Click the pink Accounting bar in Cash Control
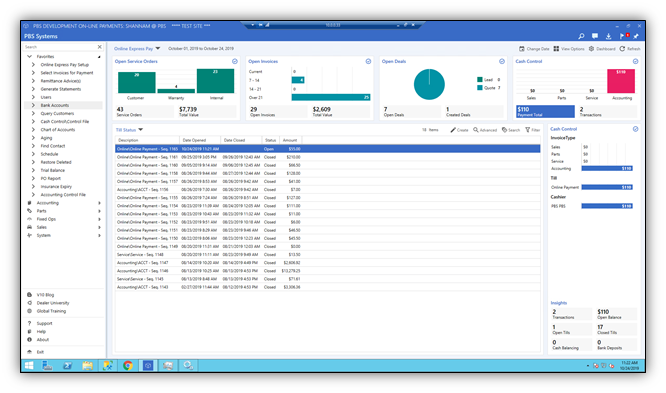 click(x=621, y=81)
